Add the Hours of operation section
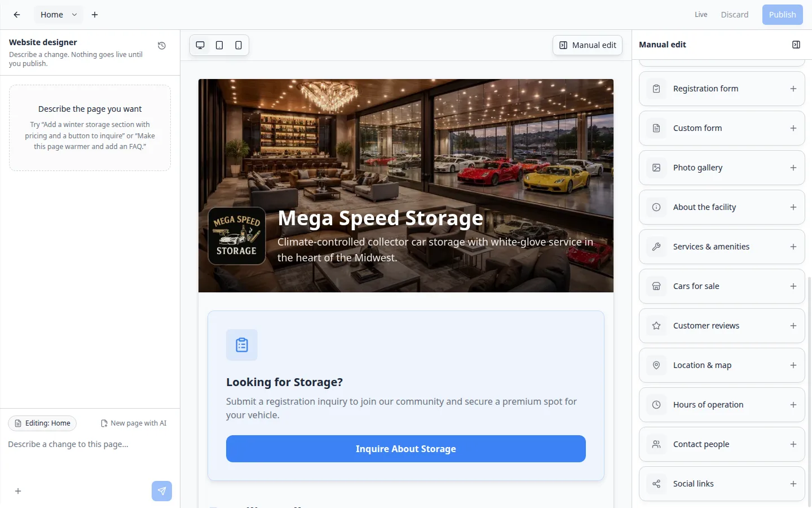 coord(793,405)
